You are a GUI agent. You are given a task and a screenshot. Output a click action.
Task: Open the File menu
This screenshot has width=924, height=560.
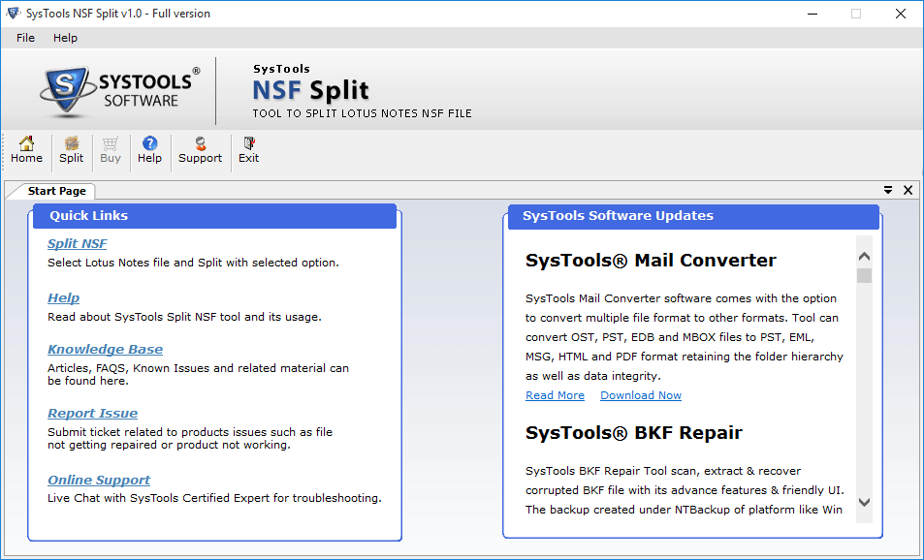coord(25,38)
